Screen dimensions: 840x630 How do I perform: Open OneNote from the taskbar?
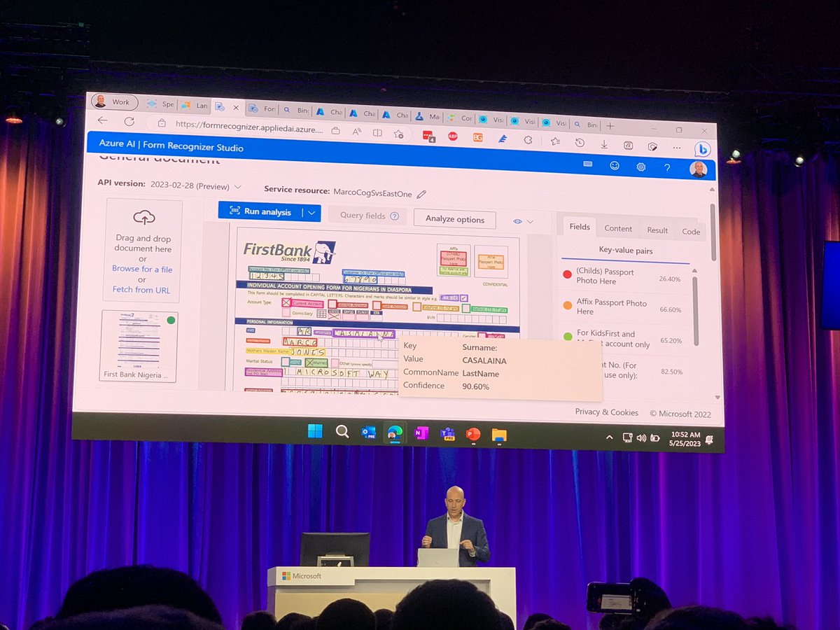[x=421, y=433]
